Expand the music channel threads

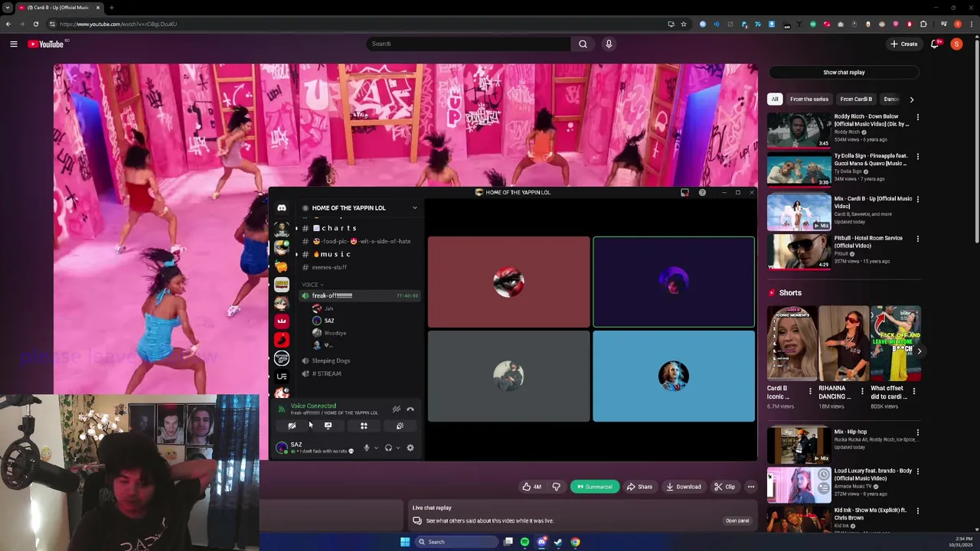pos(297,254)
